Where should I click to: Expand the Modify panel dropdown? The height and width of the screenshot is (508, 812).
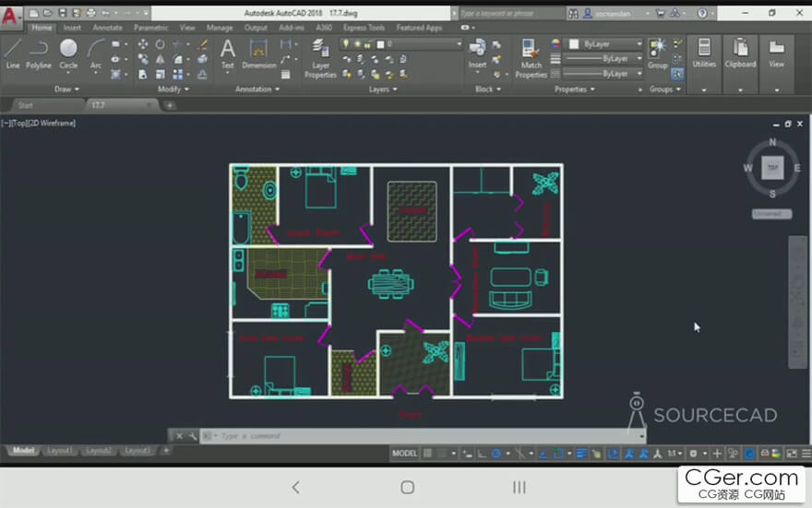click(173, 89)
